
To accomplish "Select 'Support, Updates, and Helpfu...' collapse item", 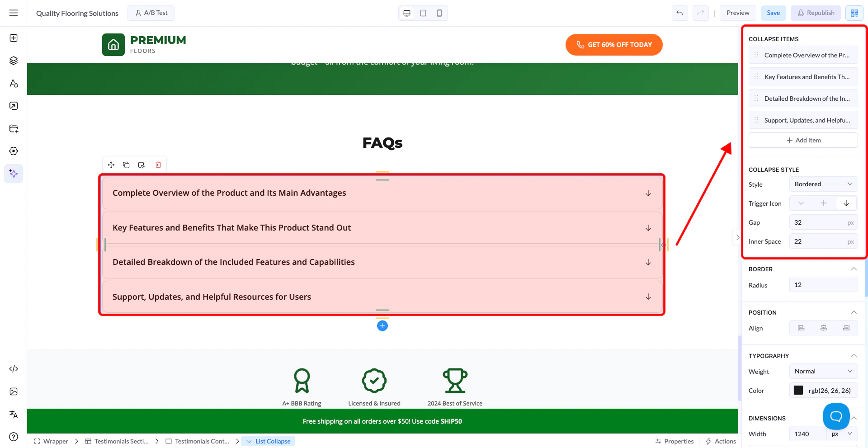I will (x=803, y=120).
